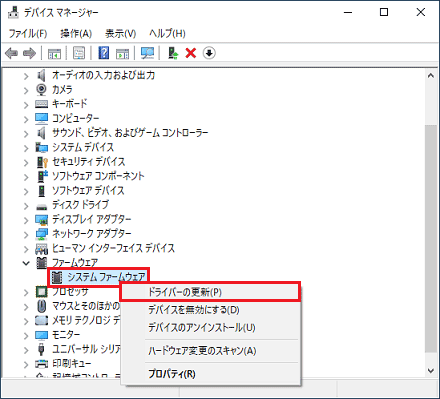
Task: Click the Back arrow toolbar icon
Action: (12, 53)
